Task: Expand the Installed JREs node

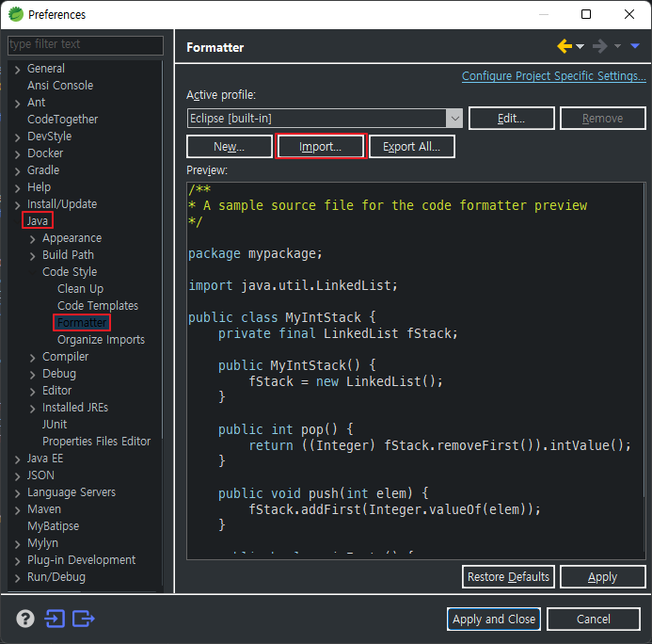Action: 32,409
